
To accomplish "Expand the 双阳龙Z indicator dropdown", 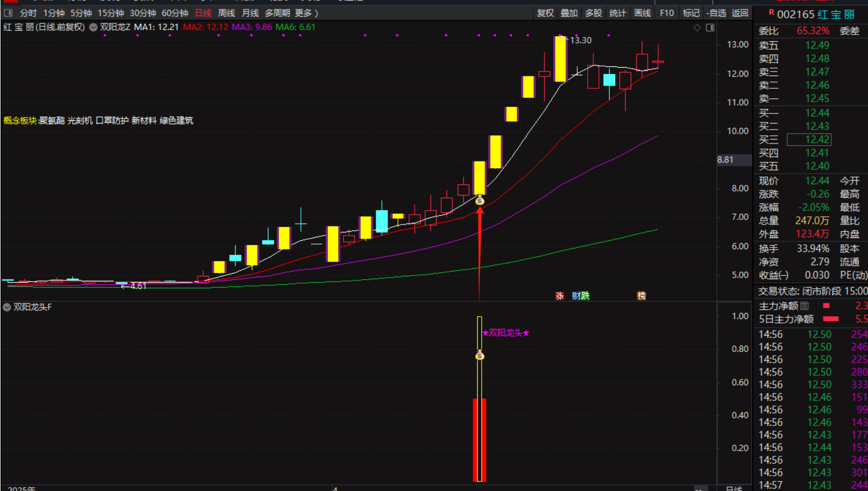I will click(93, 27).
